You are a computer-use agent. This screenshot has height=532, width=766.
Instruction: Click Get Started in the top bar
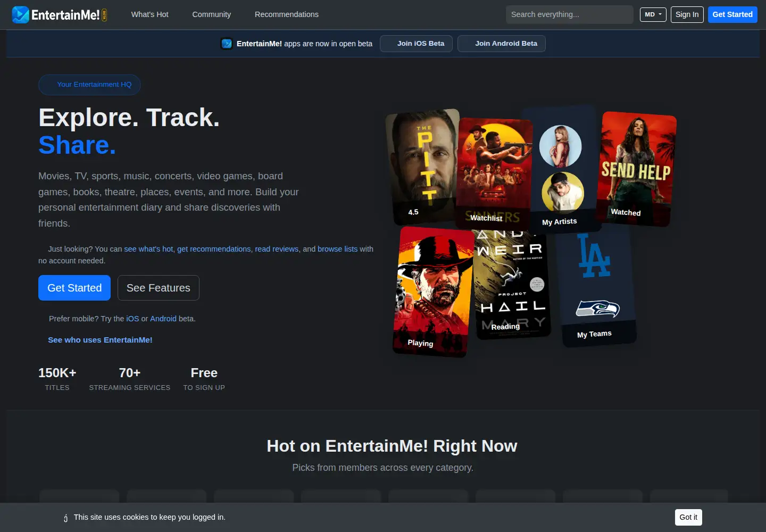[x=732, y=14]
